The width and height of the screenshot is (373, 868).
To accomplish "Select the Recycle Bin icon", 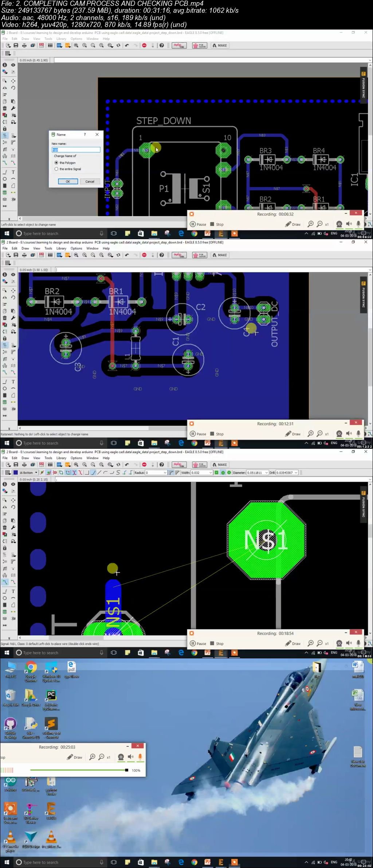I will 11,698.
